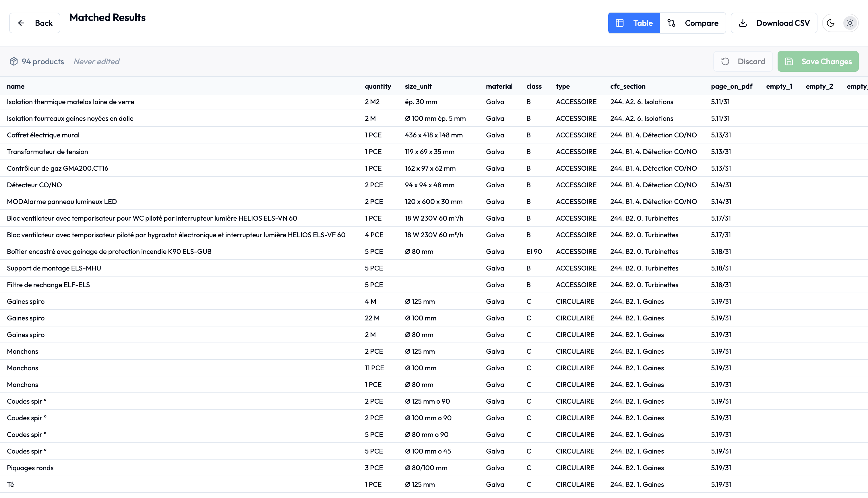Click the page_on_pdf column header
Screen dimensions: 868x498
(x=731, y=86)
